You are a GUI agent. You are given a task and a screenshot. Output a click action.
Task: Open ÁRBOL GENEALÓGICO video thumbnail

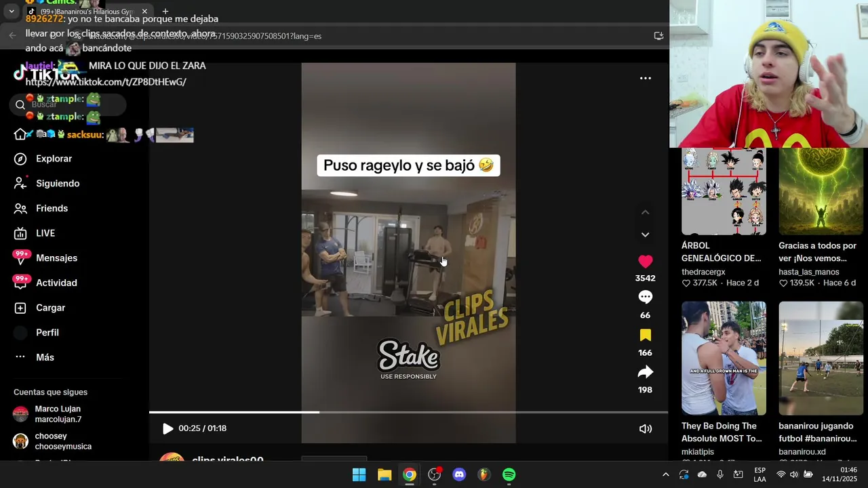click(x=724, y=192)
